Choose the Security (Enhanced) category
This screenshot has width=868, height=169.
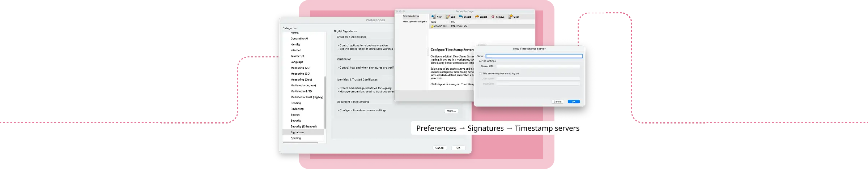click(303, 126)
